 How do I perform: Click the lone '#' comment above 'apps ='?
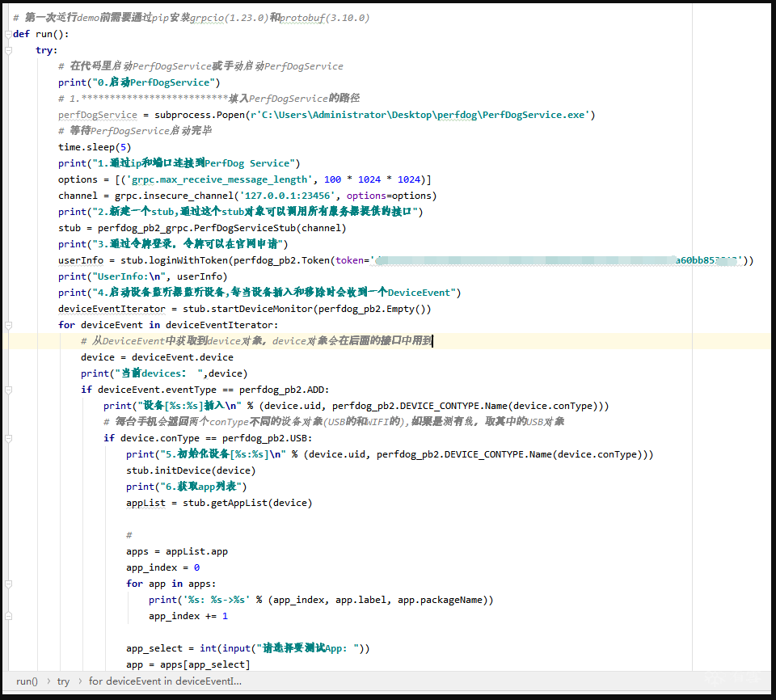(x=129, y=535)
